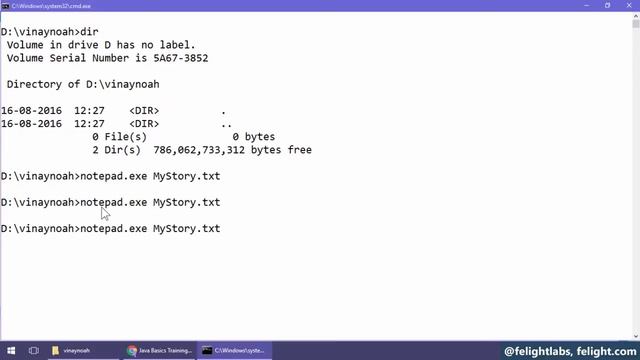Click the <DIR> entry with single dot
The height and width of the screenshot is (360, 640).
pyautogui.click(x=113, y=111)
